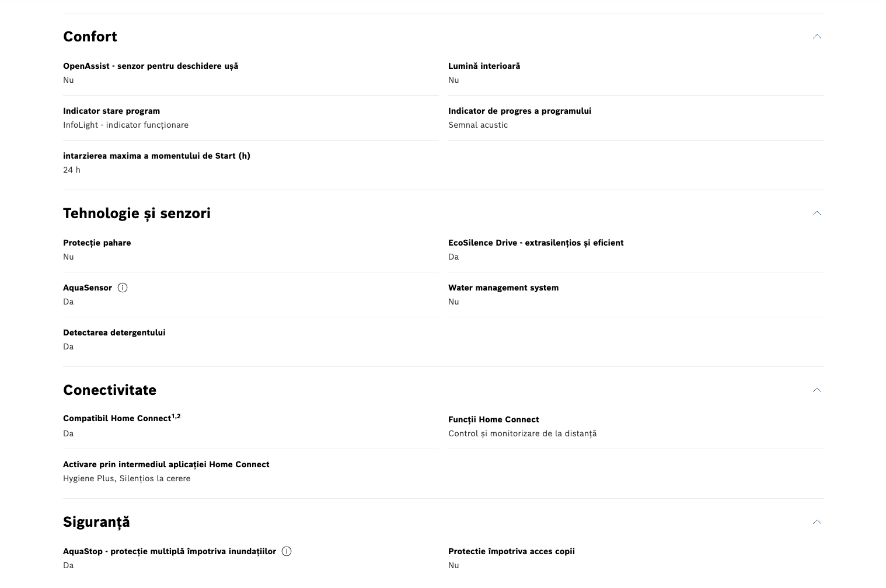The height and width of the screenshot is (588, 886).
Task: Collapse the Confort section chevron
Action: click(817, 37)
